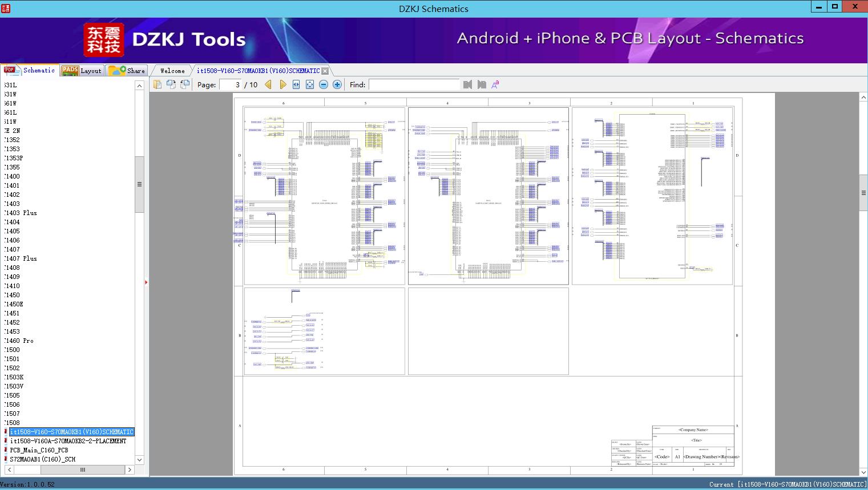The height and width of the screenshot is (490, 868).
Task: Select the 1505 model entry
Action: pyautogui.click(x=13, y=395)
